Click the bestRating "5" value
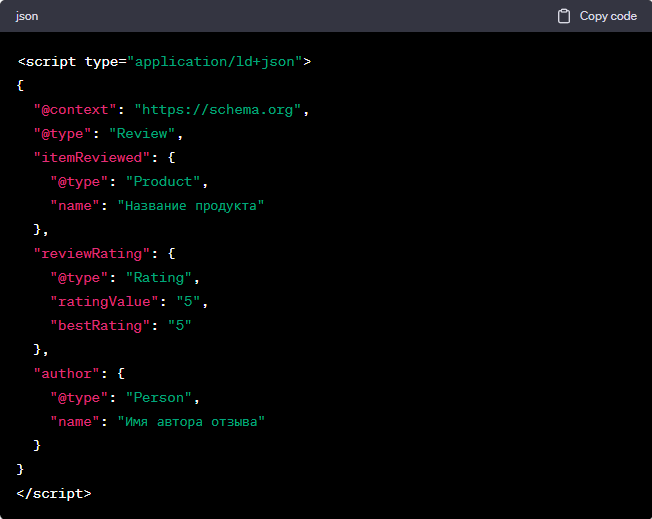This screenshot has height=519, width=652. point(180,326)
